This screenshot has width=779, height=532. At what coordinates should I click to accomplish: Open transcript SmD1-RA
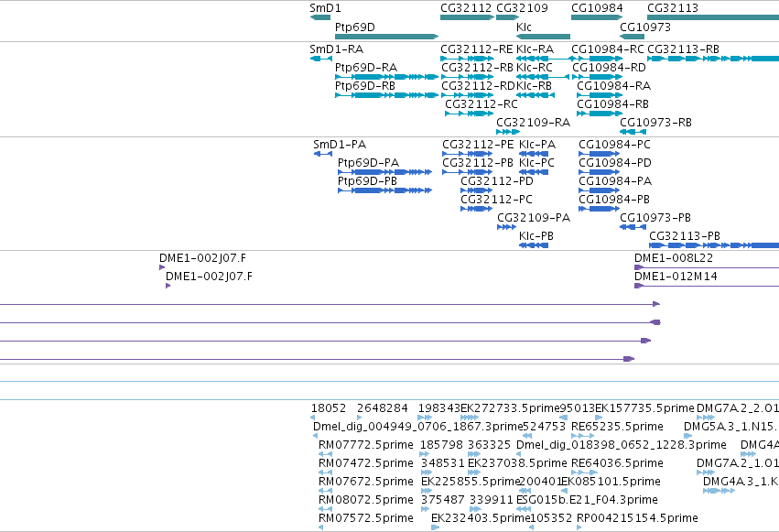tap(336, 49)
